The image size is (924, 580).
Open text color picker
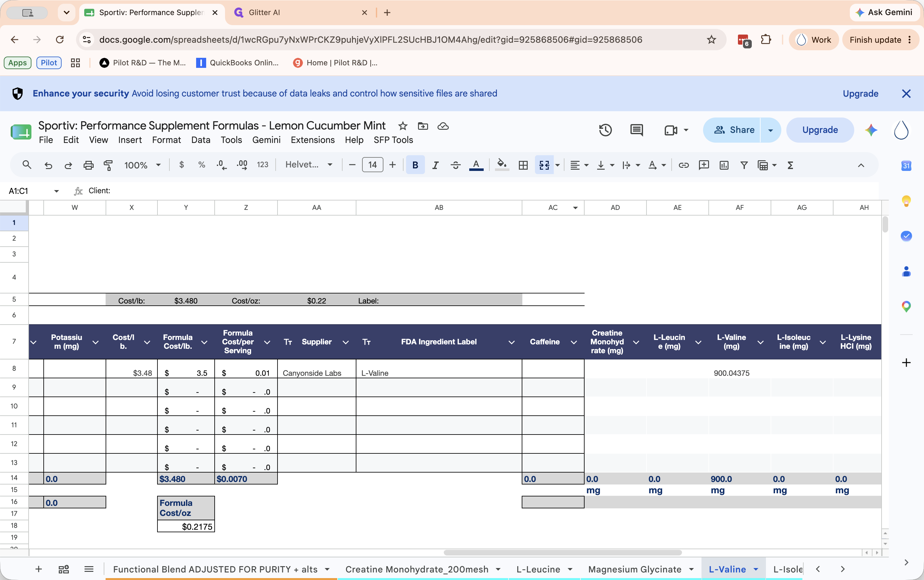click(x=476, y=165)
